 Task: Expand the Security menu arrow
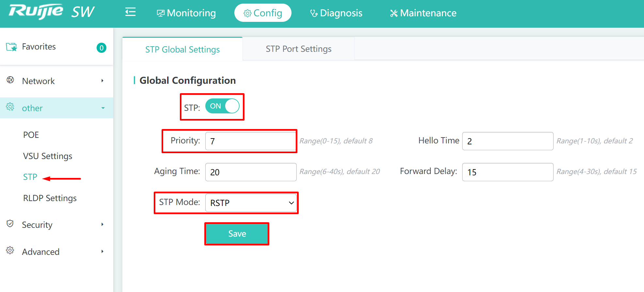click(102, 224)
